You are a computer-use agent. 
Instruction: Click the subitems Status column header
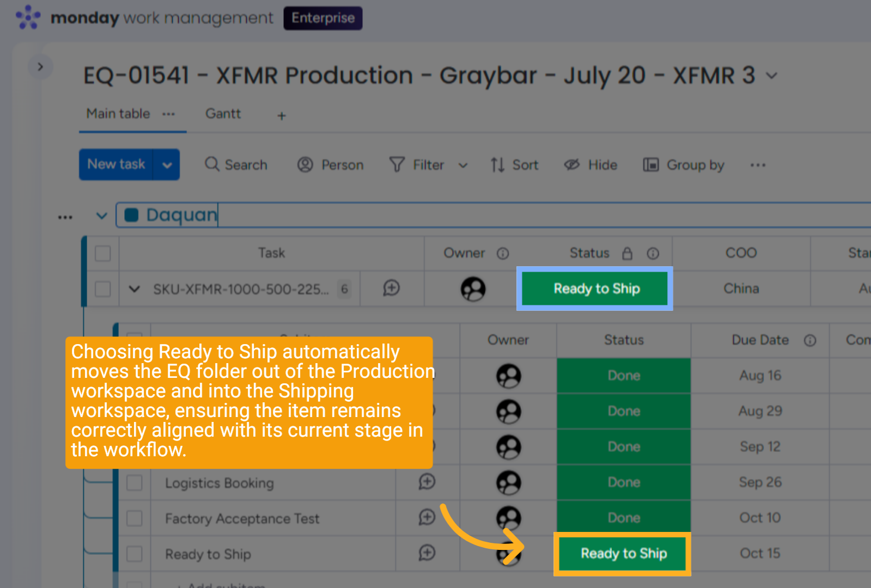point(624,340)
